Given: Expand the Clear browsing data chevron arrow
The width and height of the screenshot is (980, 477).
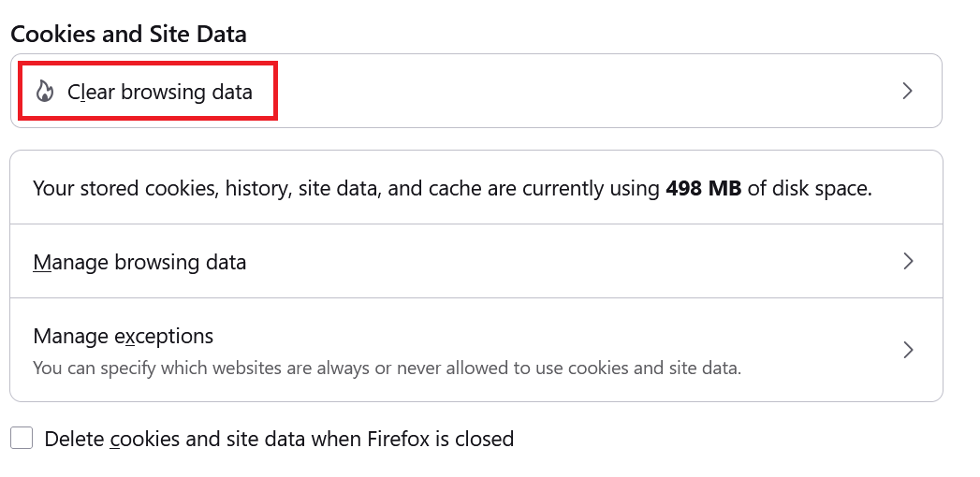Looking at the screenshot, I should (x=906, y=91).
